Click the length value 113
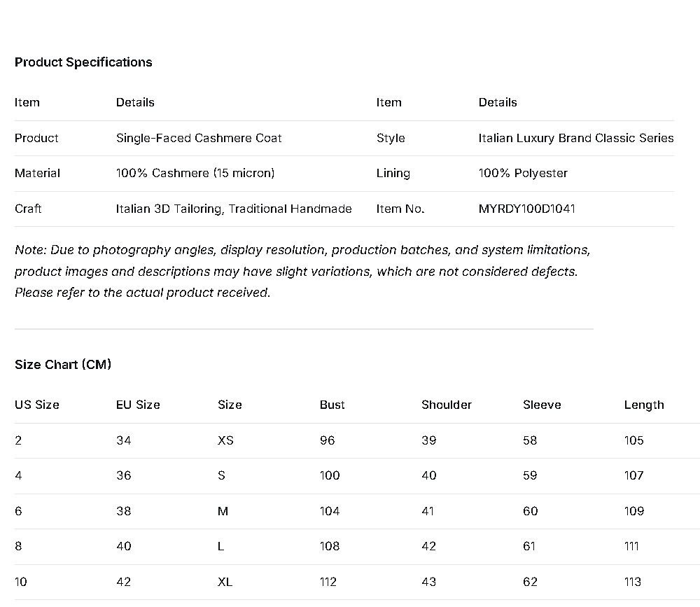 [x=633, y=582]
